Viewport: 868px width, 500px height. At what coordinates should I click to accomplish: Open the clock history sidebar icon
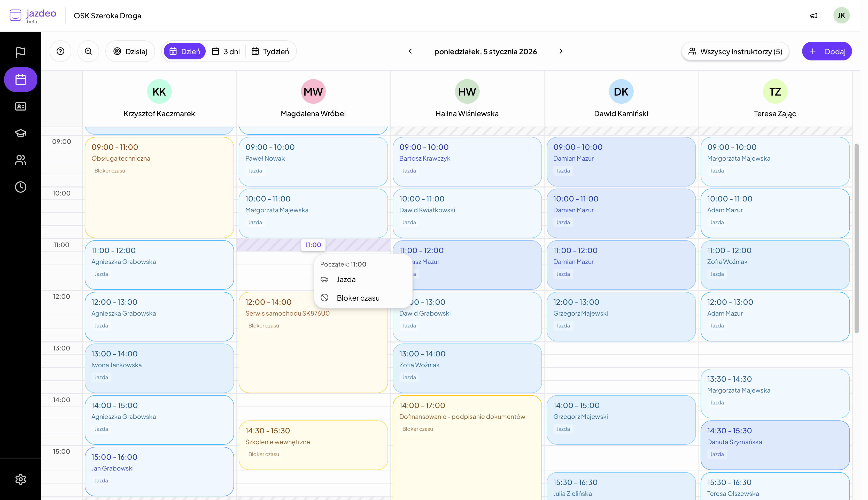pyautogui.click(x=21, y=187)
